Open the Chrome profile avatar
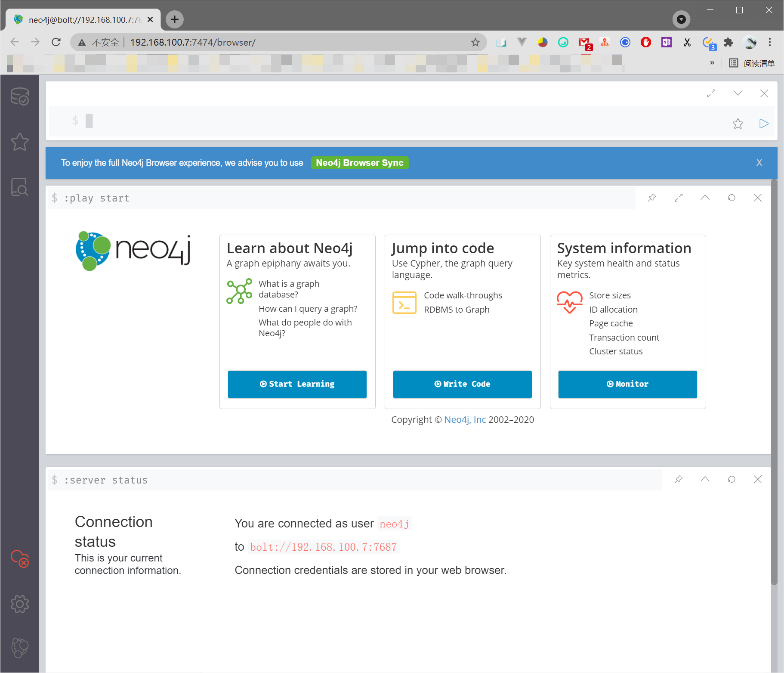 coord(750,42)
